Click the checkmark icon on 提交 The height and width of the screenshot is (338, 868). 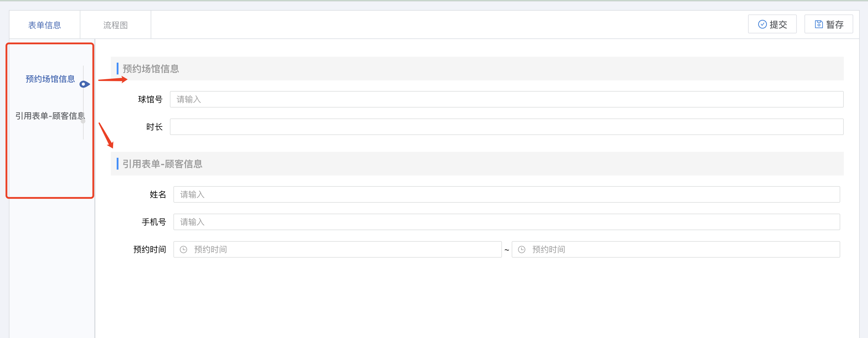pyautogui.click(x=762, y=24)
